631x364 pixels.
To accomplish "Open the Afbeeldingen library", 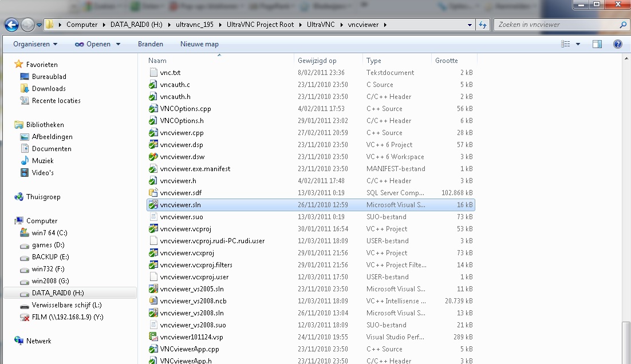I will tap(52, 137).
